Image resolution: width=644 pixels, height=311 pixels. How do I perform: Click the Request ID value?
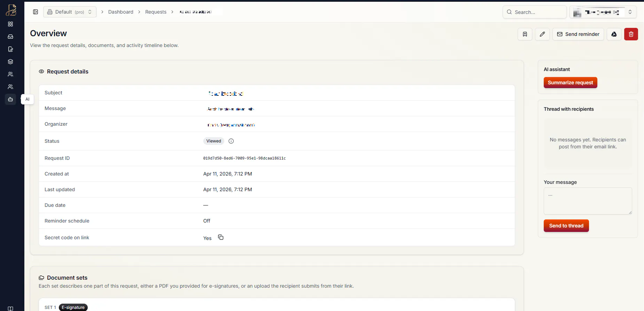point(244,158)
